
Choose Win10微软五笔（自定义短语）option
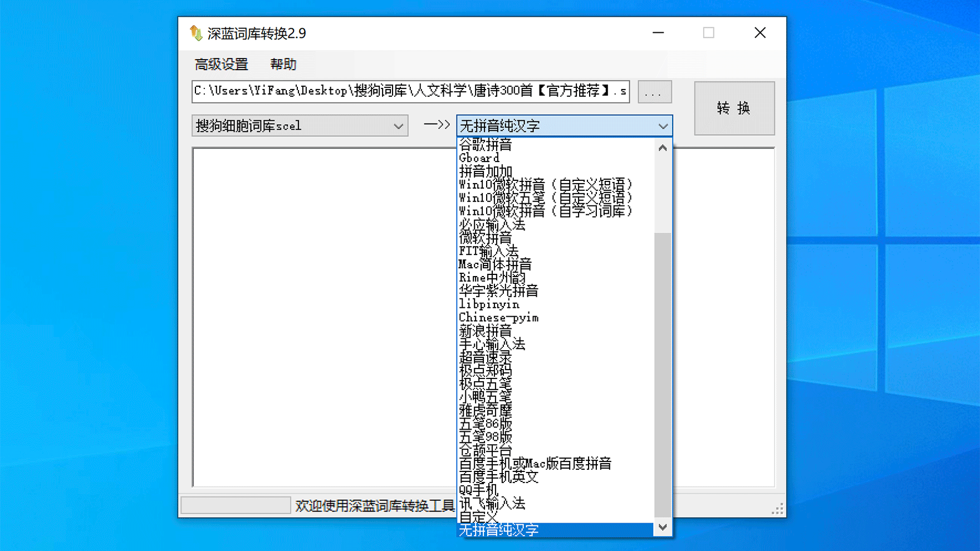pyautogui.click(x=555, y=198)
